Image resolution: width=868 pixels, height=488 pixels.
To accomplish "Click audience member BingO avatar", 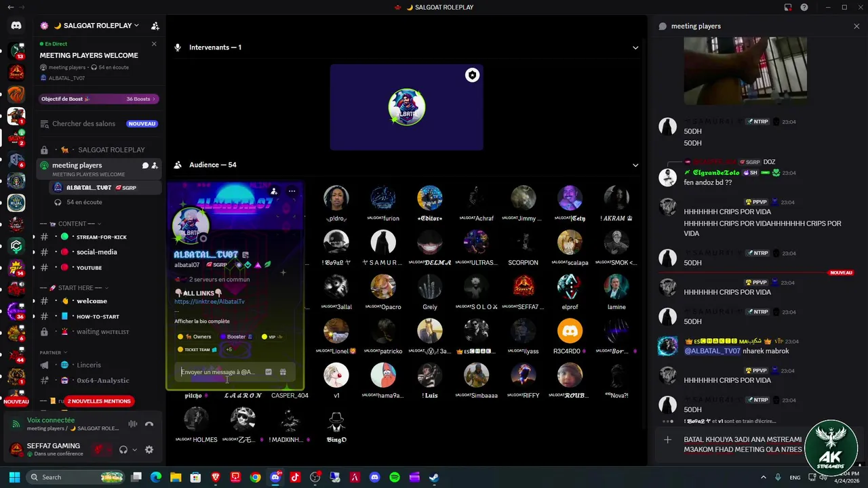I will tap(336, 419).
